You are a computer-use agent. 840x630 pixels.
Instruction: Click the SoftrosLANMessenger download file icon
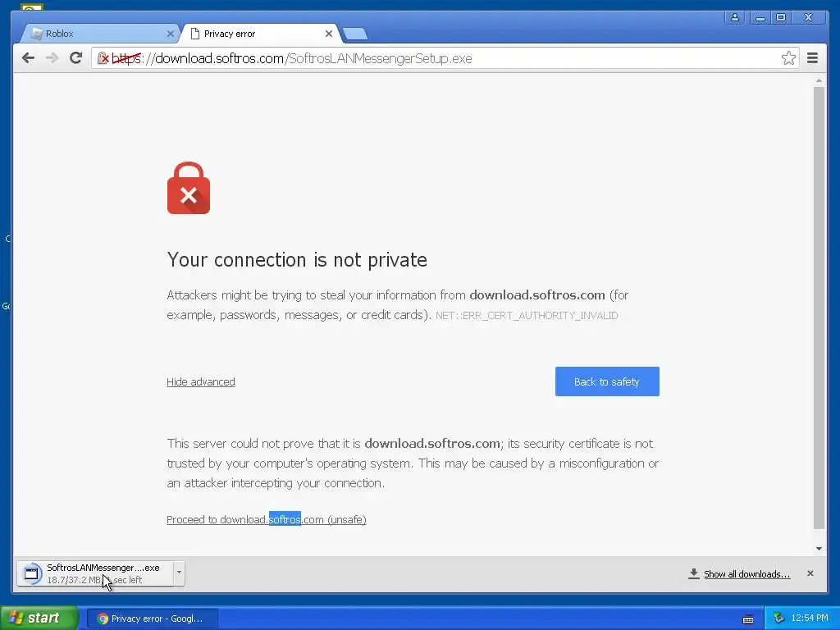point(32,573)
